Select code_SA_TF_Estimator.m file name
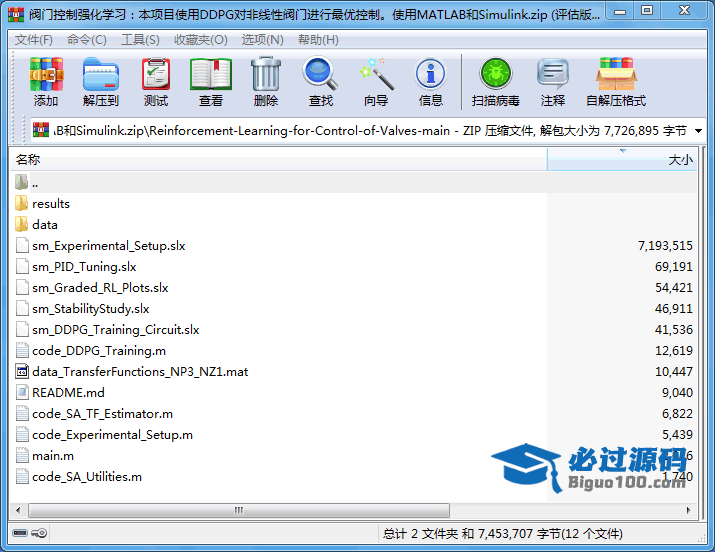Viewport: 715px width, 552px height. point(103,413)
